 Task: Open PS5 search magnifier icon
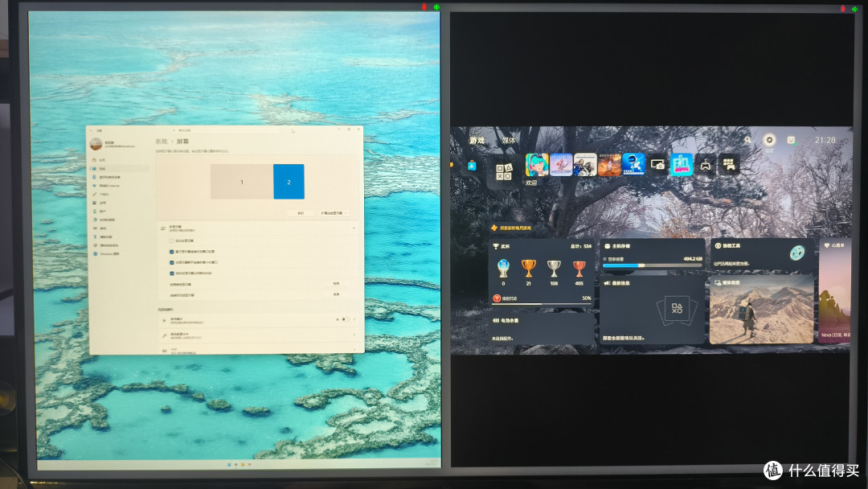[x=748, y=140]
